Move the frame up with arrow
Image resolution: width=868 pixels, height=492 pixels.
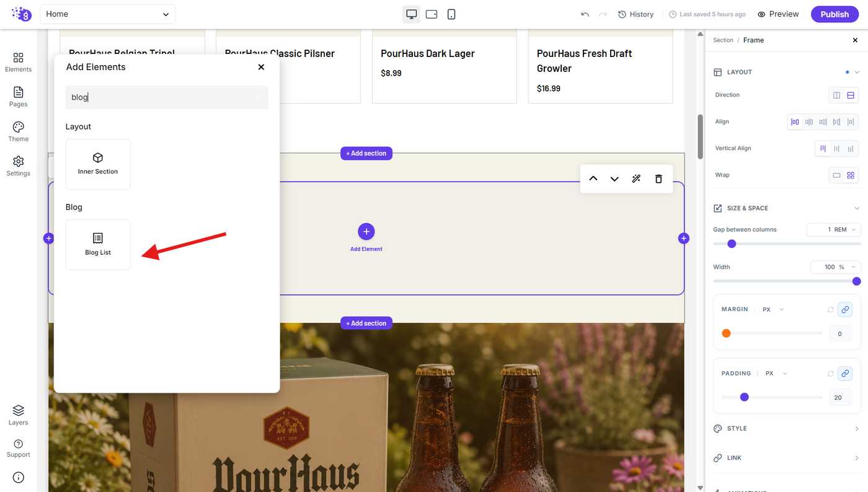593,178
